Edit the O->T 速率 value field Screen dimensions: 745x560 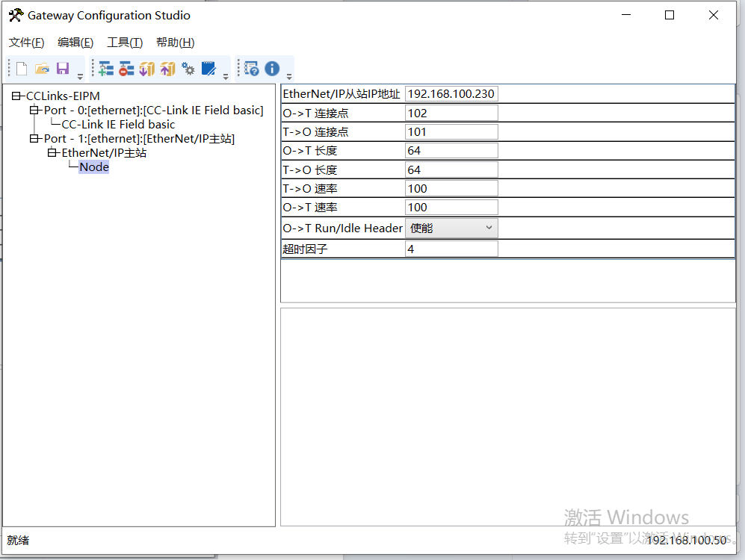tap(451, 208)
